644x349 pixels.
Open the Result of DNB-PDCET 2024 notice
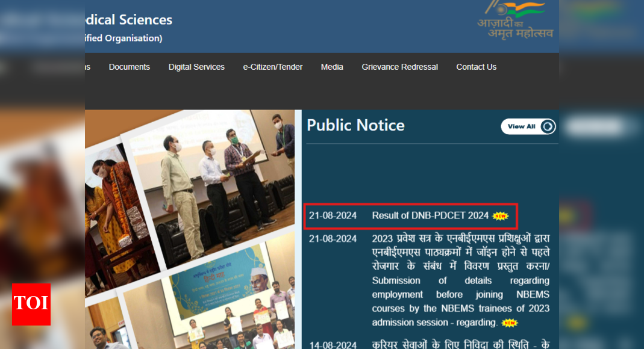pos(430,215)
